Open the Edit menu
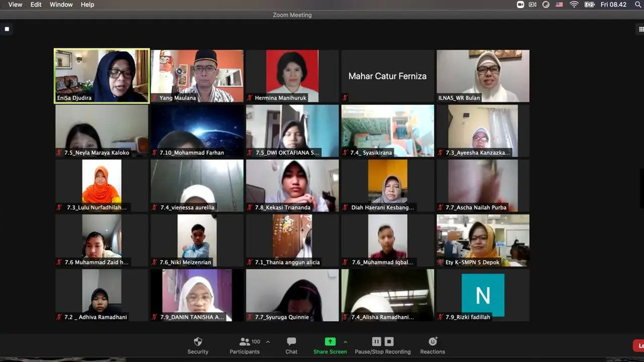Screen dimensions: 644x362 (x=36, y=5)
